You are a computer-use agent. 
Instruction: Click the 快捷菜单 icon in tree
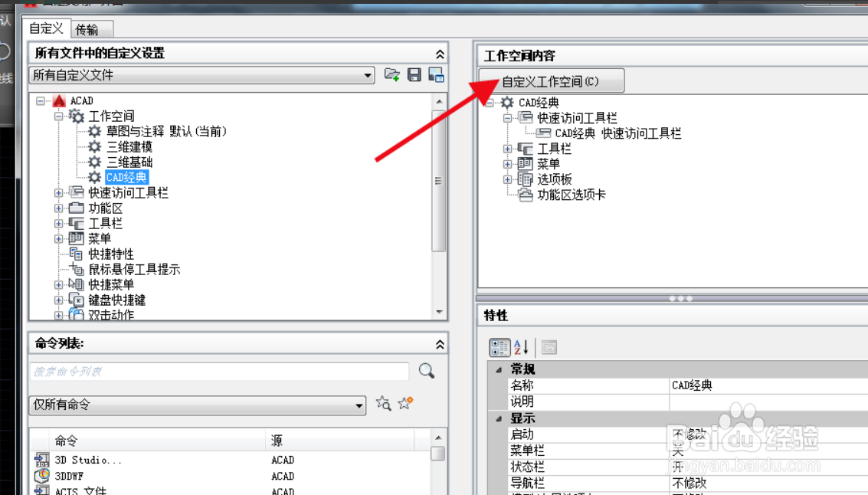76,284
